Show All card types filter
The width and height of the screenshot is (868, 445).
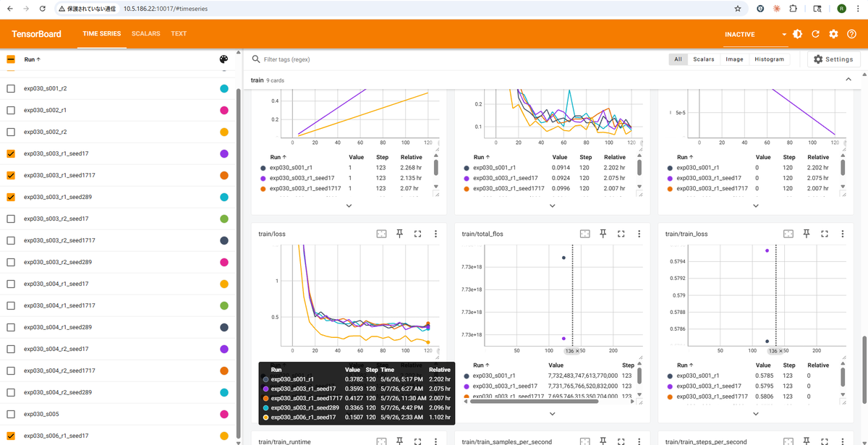[678, 59]
